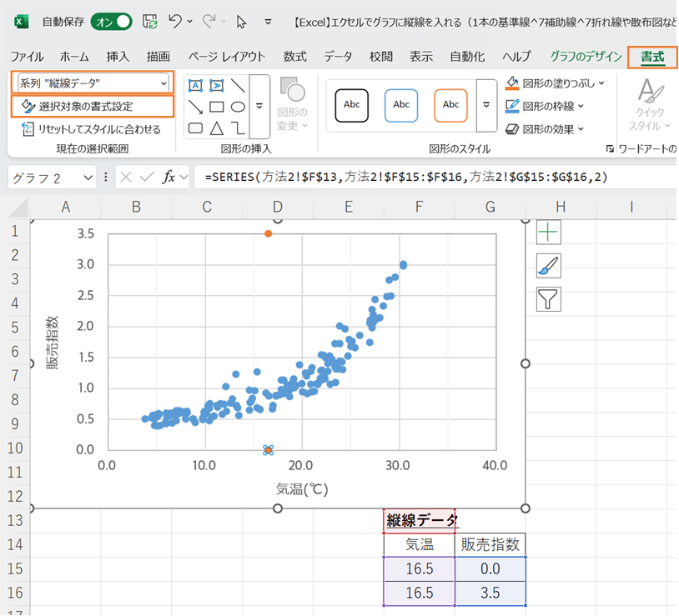This screenshot has width=679, height=616.
Task: Open 図形の塗りつぶし dropdown arrow
Action: [x=601, y=83]
